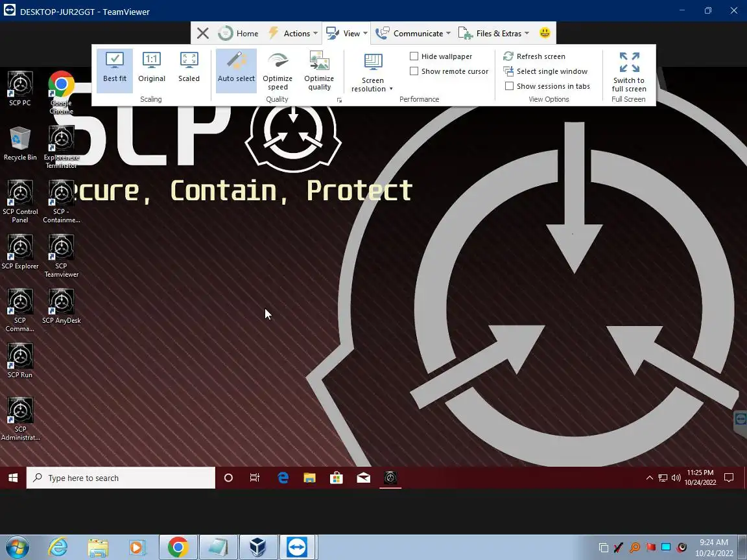Click SCP app on remote taskbar
The width and height of the screenshot is (747, 560).
pos(390,478)
